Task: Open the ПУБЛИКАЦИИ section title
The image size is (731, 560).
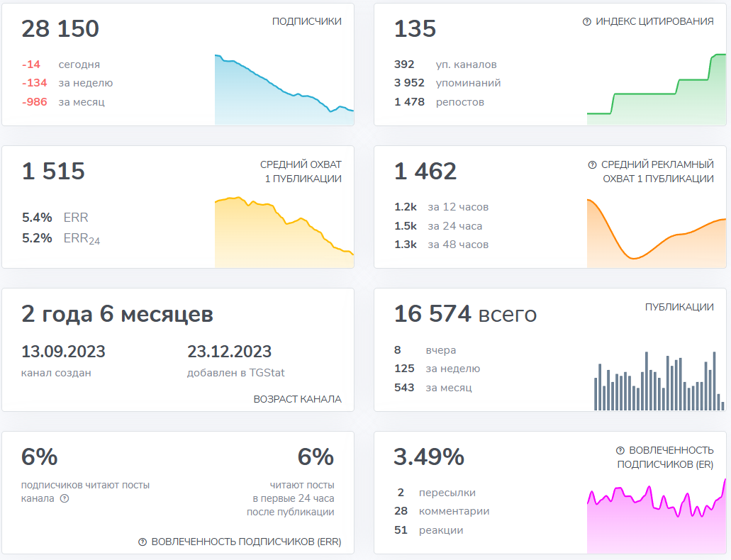Action: [679, 307]
